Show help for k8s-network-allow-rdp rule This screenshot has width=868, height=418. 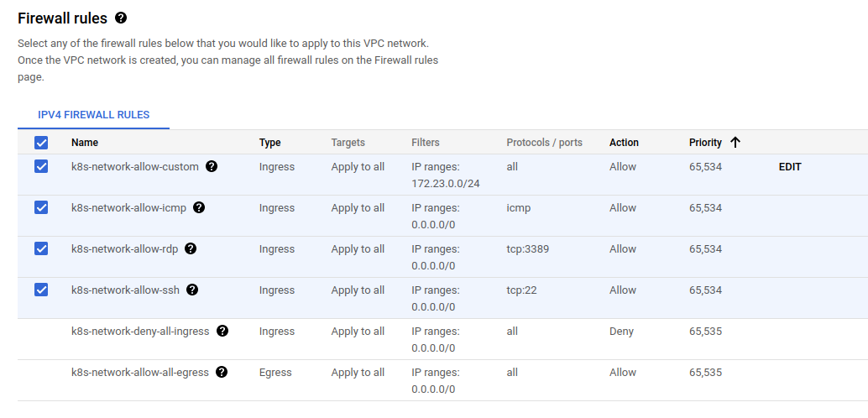(191, 248)
